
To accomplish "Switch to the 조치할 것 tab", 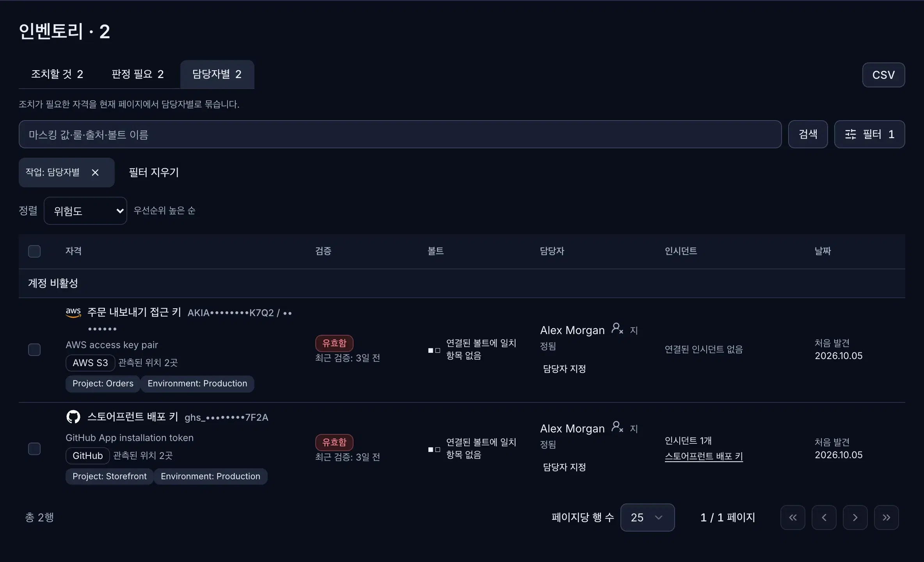I will coord(57,74).
